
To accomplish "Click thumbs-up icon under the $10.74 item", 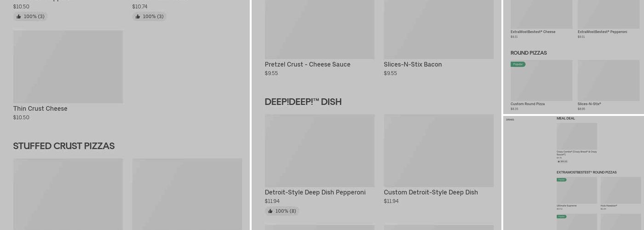I will 138,17.
